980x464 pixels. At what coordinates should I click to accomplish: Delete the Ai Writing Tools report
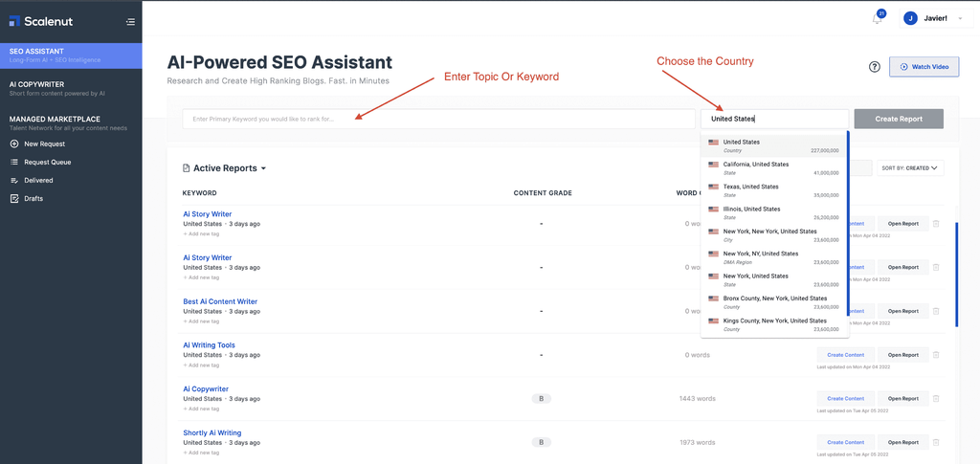(x=936, y=354)
